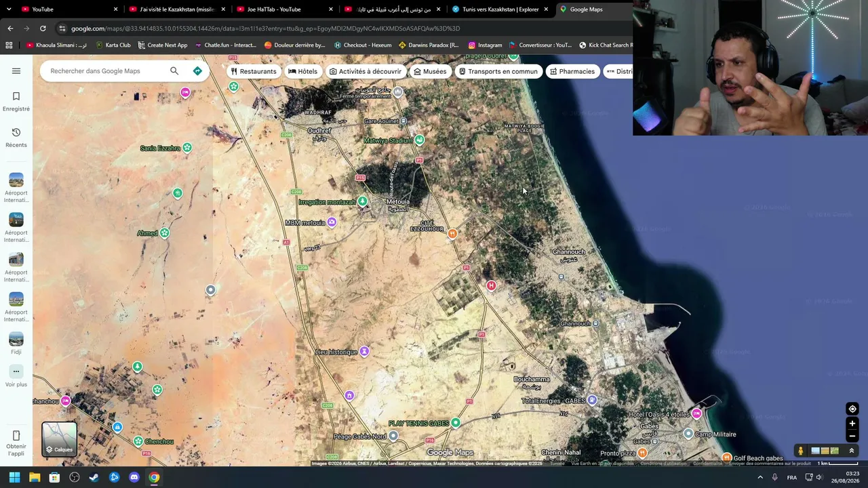Click the taskbar volume icon

(819, 477)
